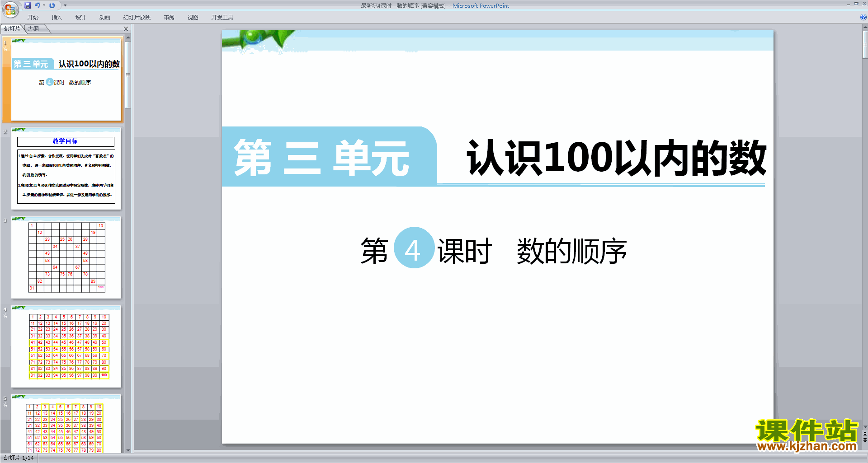The image size is (868, 463).
Task: Open the Office button menu
Action: click(x=10, y=9)
